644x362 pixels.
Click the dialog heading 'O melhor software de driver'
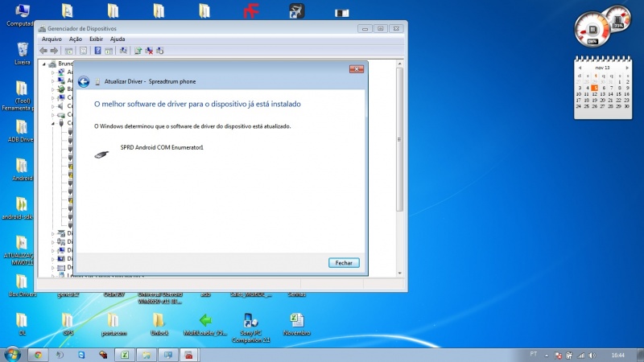pyautogui.click(x=197, y=105)
